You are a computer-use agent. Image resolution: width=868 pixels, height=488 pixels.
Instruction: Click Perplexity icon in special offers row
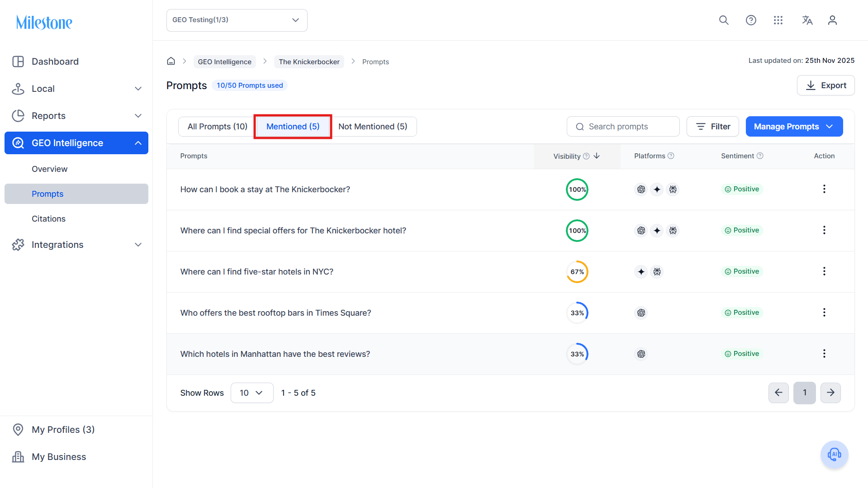click(673, 231)
